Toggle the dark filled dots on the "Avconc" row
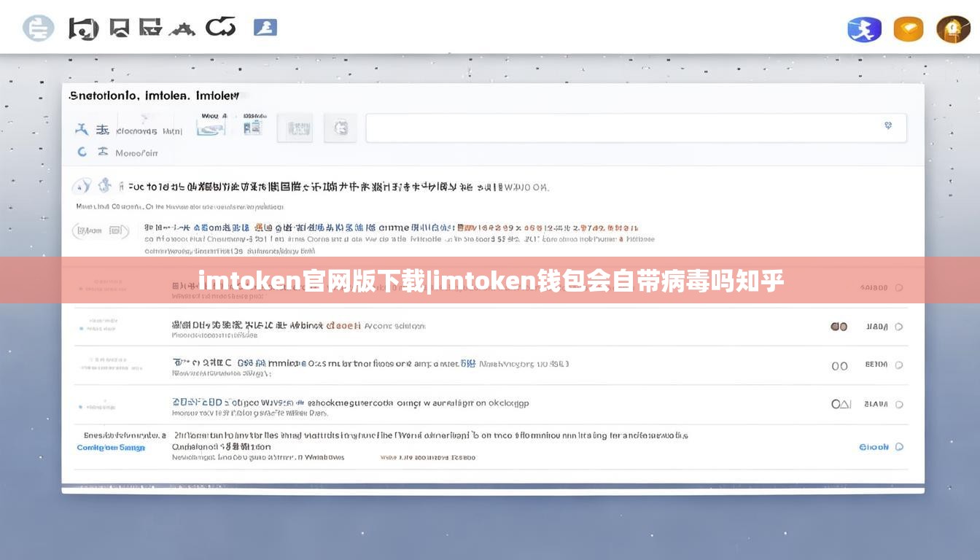This screenshot has width=980, height=560. click(839, 327)
